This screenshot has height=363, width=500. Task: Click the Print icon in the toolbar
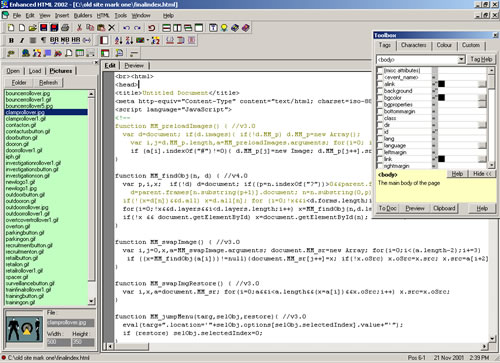[x=65, y=28]
